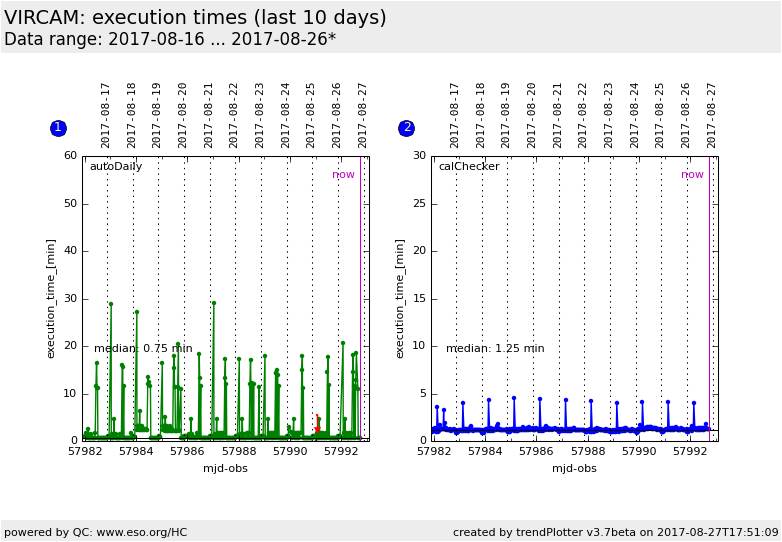This screenshot has height=542, width=782.
Task: Click the mjd-obs axis label under autoDaily
Action: (x=225, y=468)
